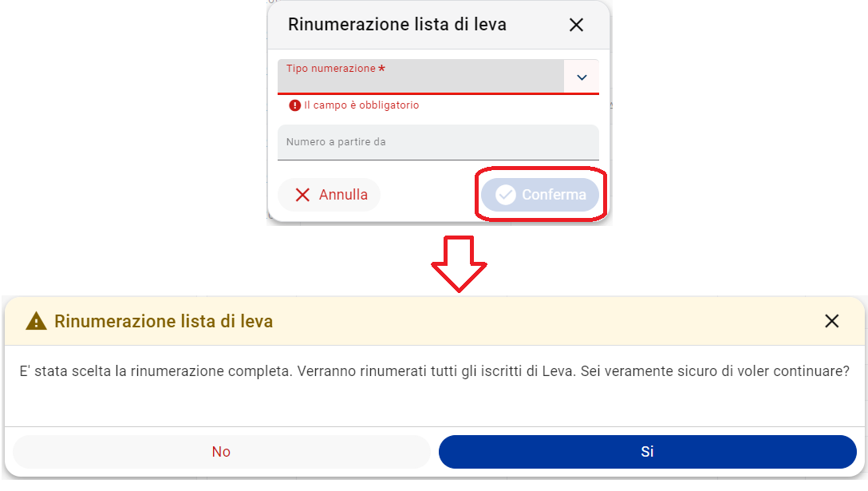This screenshot has width=868, height=491.
Task: Expand the Tipo numerazione chevron arrow
Action: coord(582,77)
